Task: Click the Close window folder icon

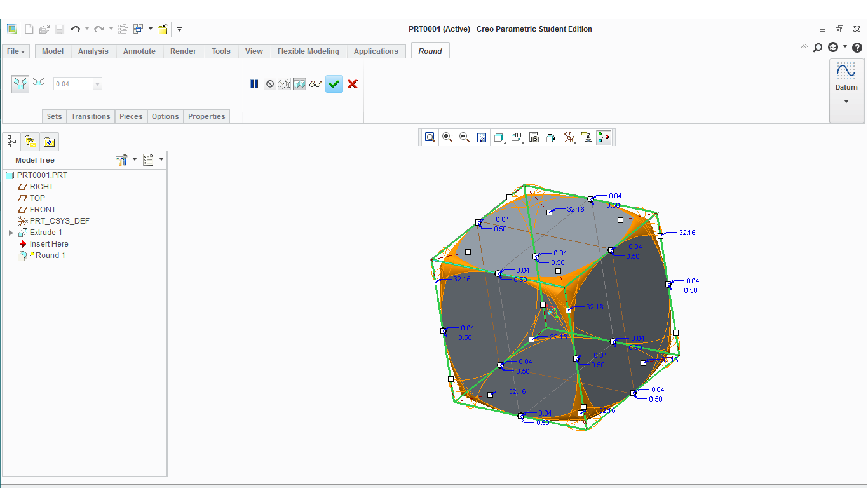Action: 163,29
